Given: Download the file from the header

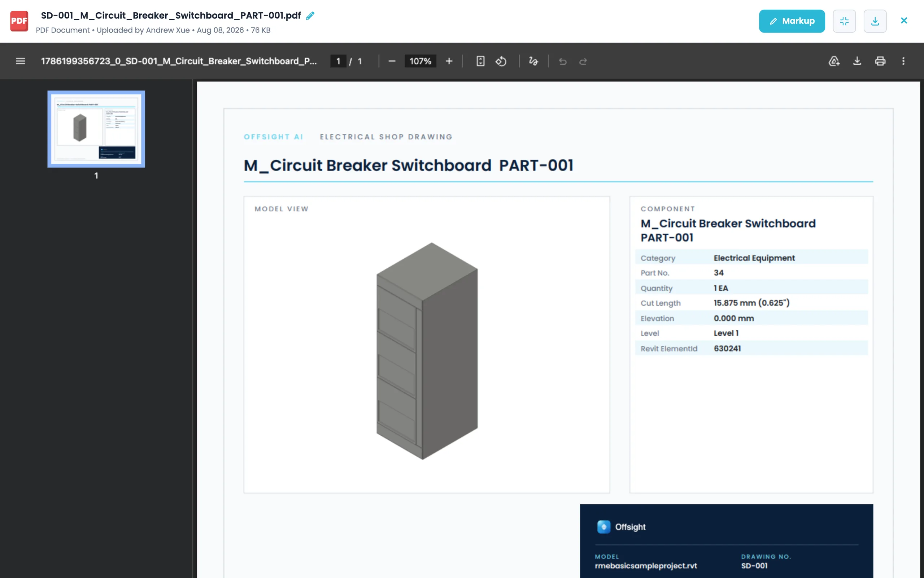Looking at the screenshot, I should [x=875, y=21].
